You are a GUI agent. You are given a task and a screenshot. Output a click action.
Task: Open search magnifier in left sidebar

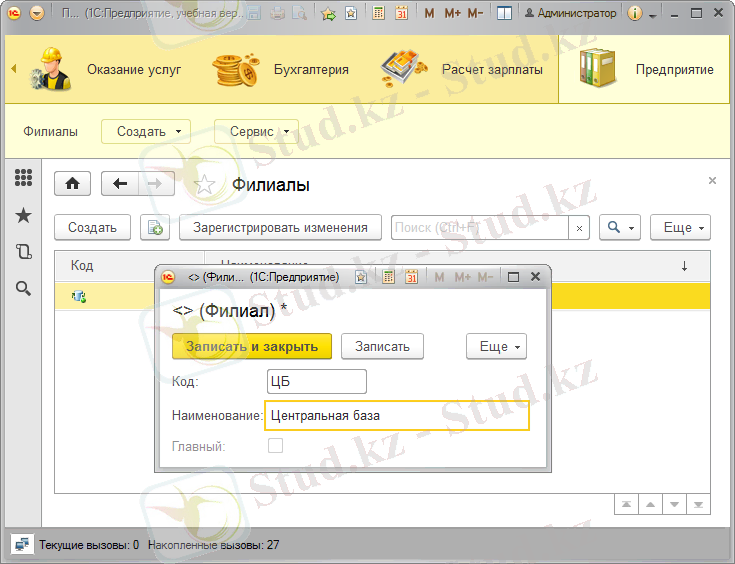coord(23,288)
